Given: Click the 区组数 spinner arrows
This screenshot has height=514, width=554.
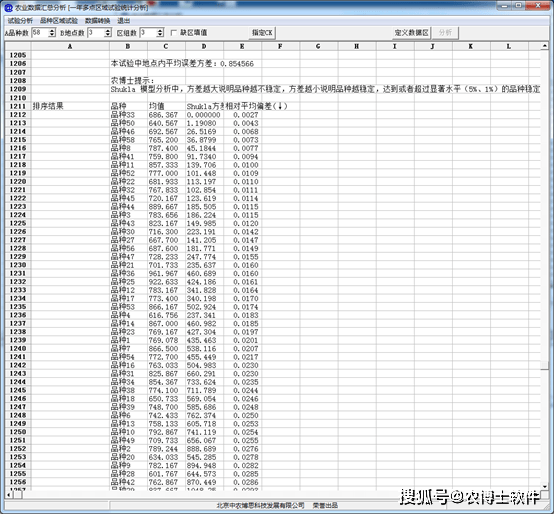Looking at the screenshot, I should pos(160,33).
